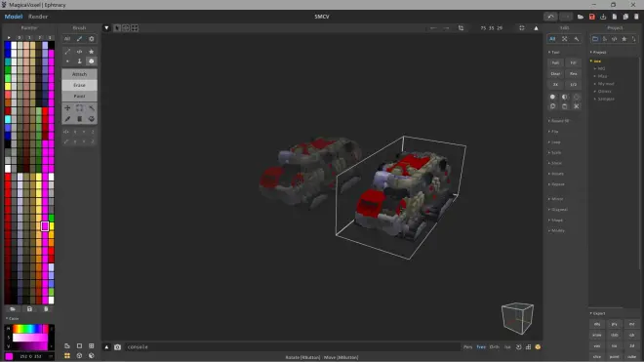
Task: Expand the Mirror section
Action: (556, 199)
